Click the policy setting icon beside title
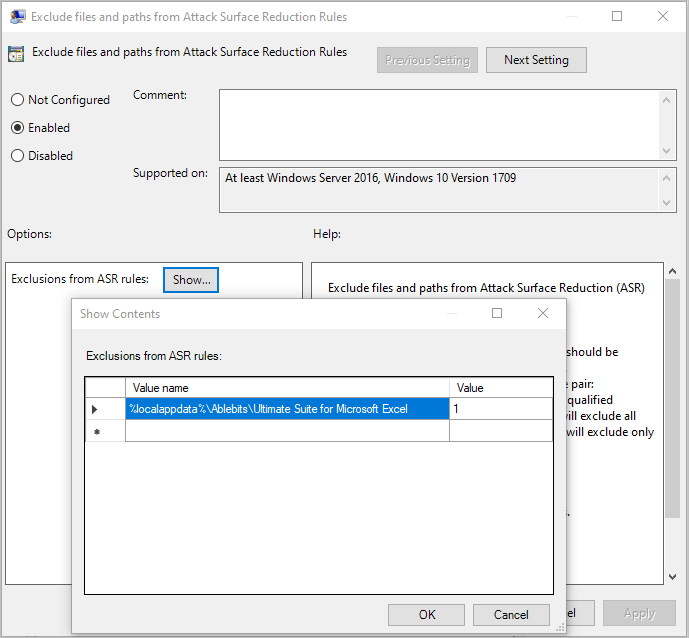The image size is (689, 638). pyautogui.click(x=16, y=54)
